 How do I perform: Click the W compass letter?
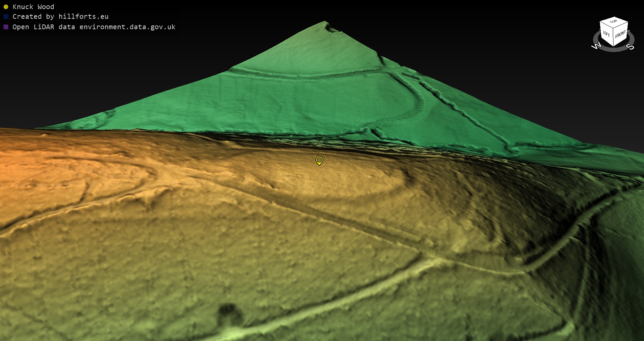click(x=596, y=46)
